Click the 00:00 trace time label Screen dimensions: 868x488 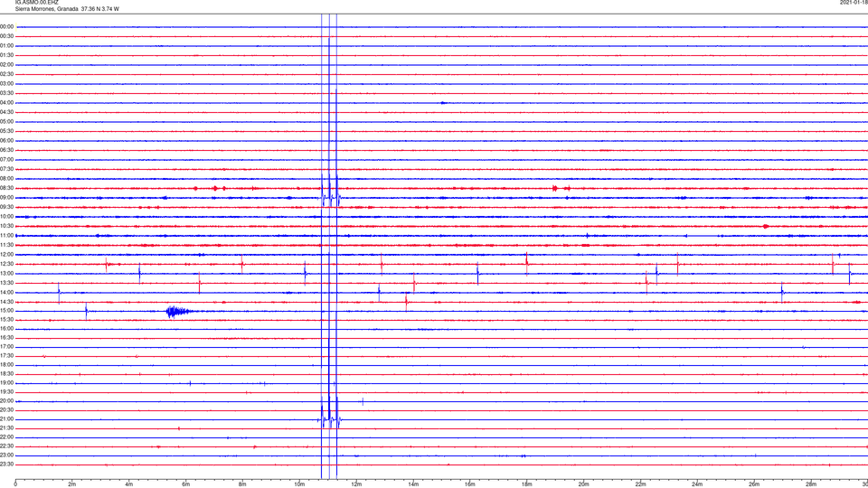(x=7, y=26)
